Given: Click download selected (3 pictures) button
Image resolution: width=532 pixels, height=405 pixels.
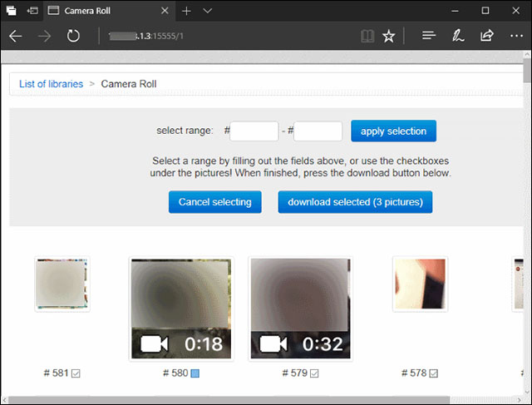Looking at the screenshot, I should 355,202.
